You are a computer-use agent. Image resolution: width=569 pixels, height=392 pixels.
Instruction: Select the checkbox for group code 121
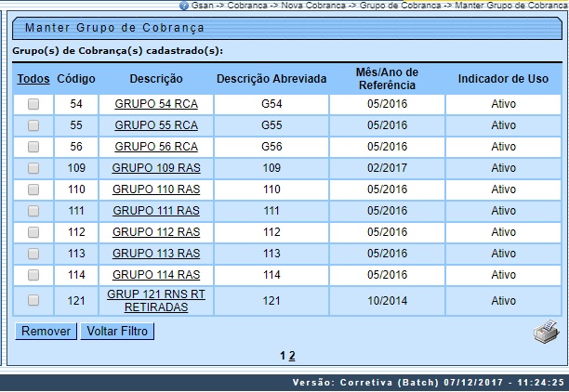click(x=33, y=300)
